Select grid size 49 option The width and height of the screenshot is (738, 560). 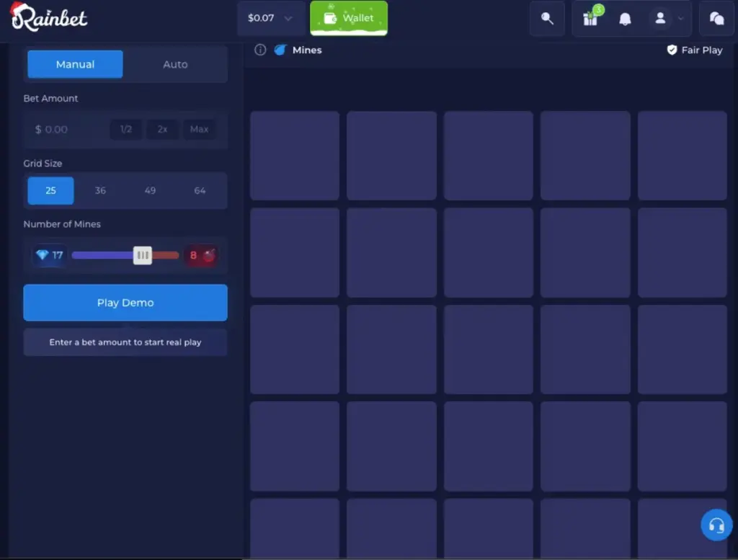pos(150,190)
